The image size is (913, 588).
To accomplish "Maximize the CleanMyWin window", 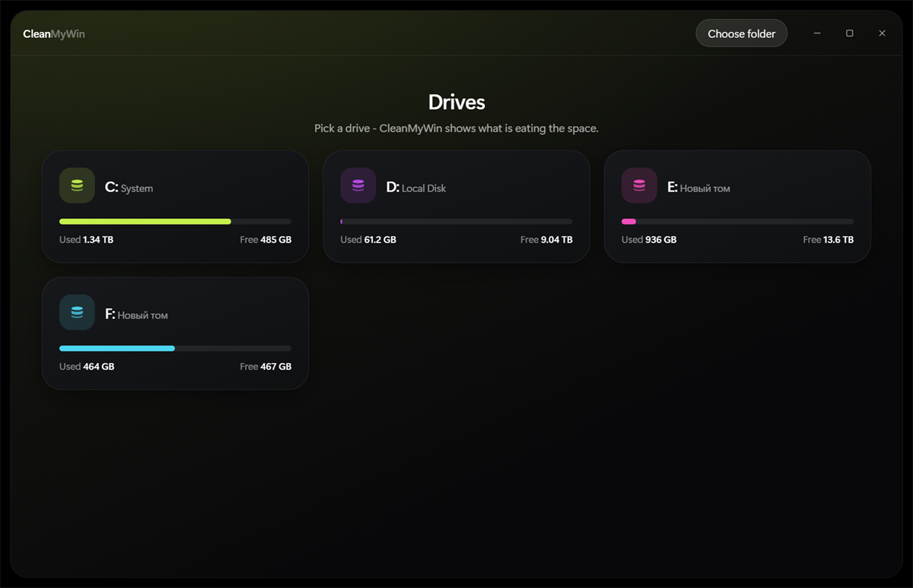I will tap(849, 33).
